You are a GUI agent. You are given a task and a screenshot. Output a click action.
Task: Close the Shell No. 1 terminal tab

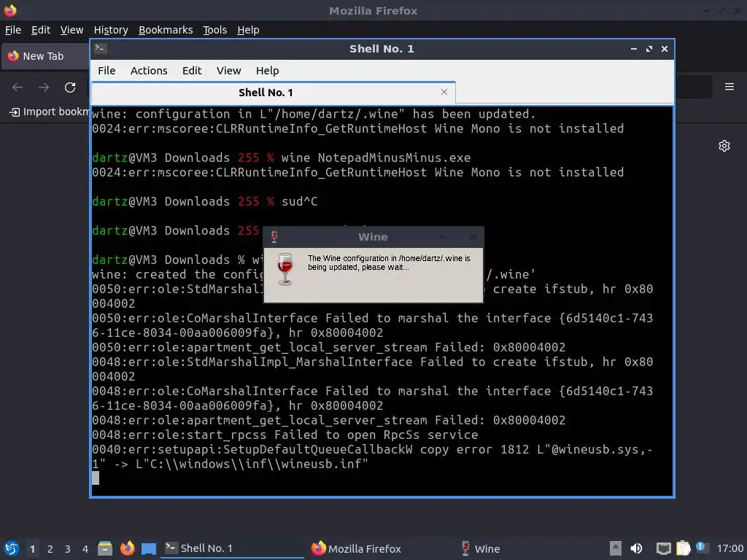pos(444,92)
